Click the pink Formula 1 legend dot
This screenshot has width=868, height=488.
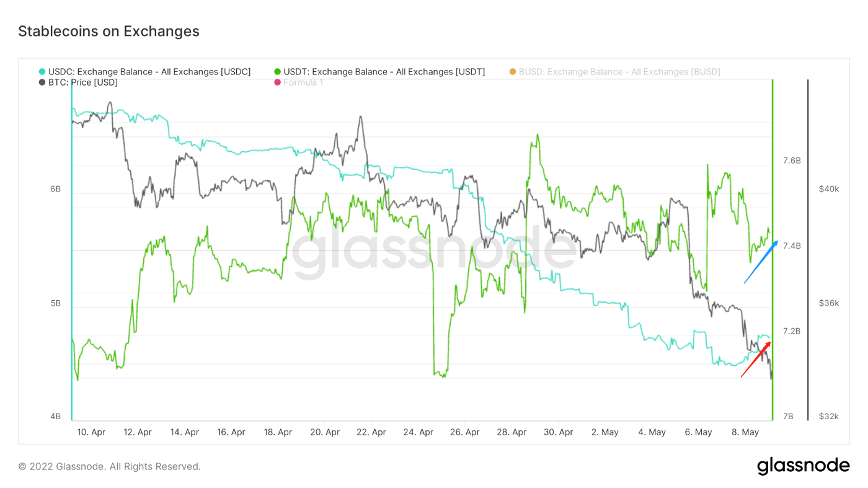[278, 82]
